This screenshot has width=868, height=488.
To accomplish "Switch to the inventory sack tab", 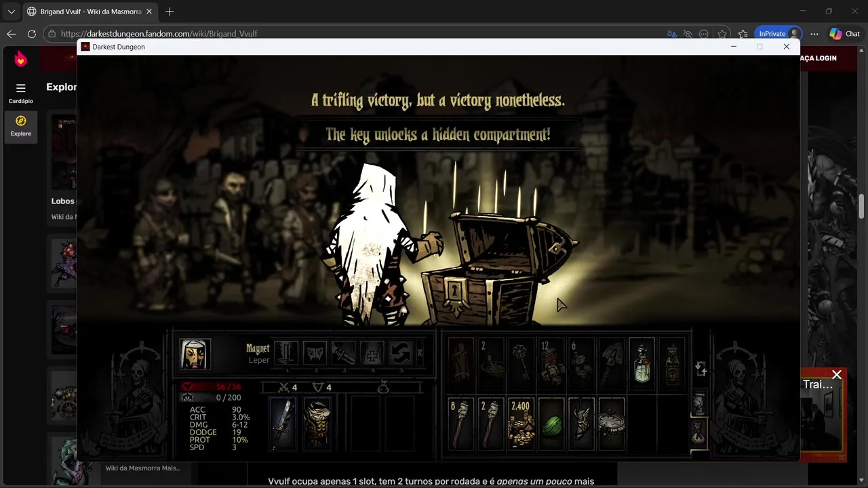I will click(x=699, y=432).
